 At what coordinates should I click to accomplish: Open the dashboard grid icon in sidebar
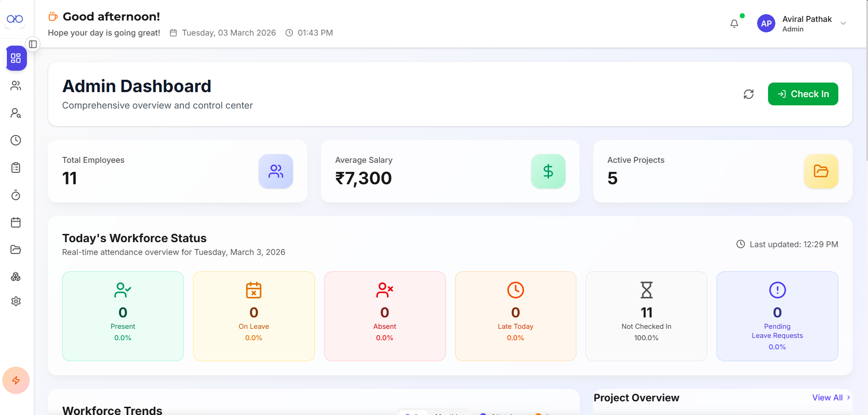[x=16, y=58]
